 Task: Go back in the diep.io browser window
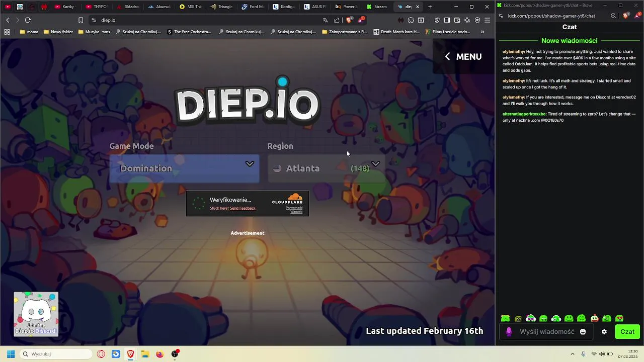(x=8, y=20)
